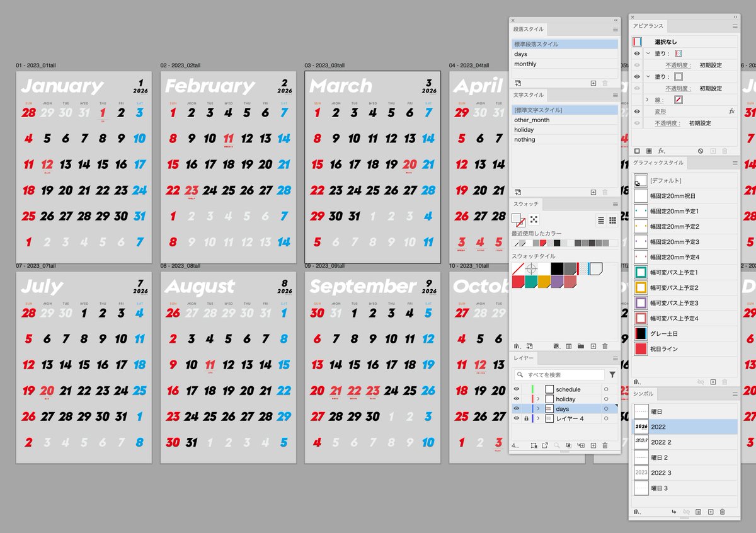756x533 pixels.
Task: Place symbol instance icon in Symbols panel
Action: click(x=674, y=512)
